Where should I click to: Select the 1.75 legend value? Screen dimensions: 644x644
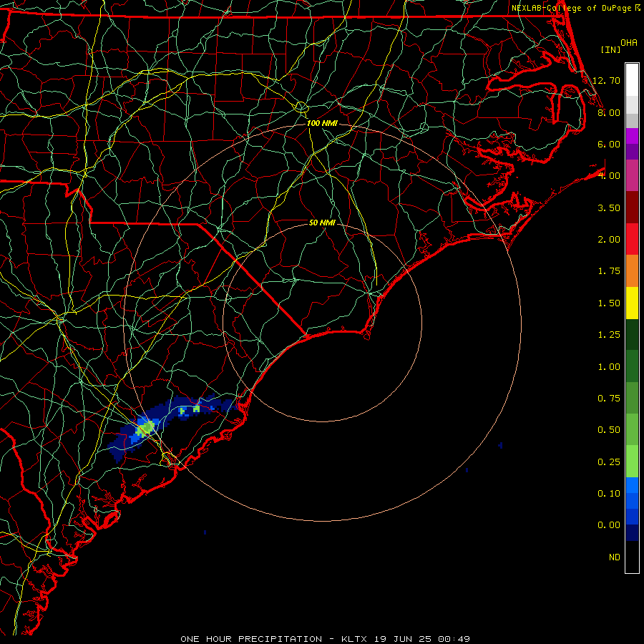[x=609, y=271]
